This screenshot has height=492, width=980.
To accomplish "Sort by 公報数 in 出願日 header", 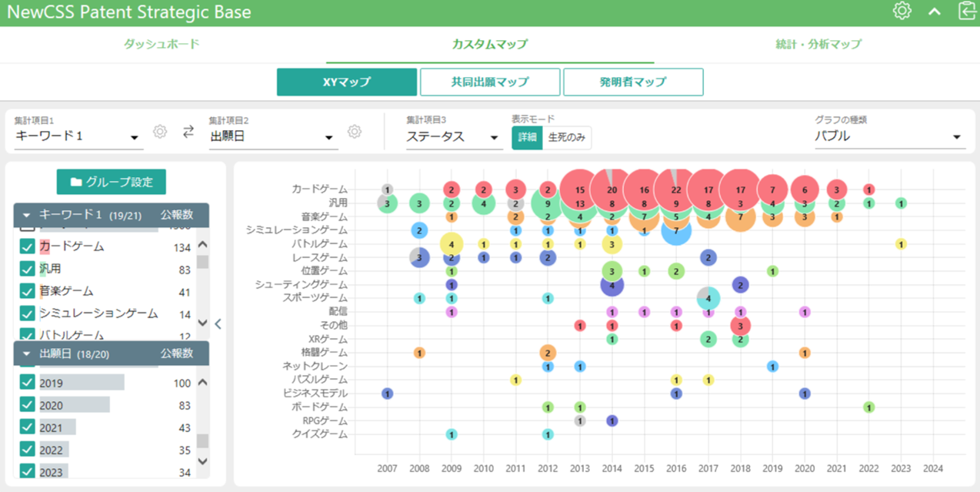I will [x=177, y=353].
